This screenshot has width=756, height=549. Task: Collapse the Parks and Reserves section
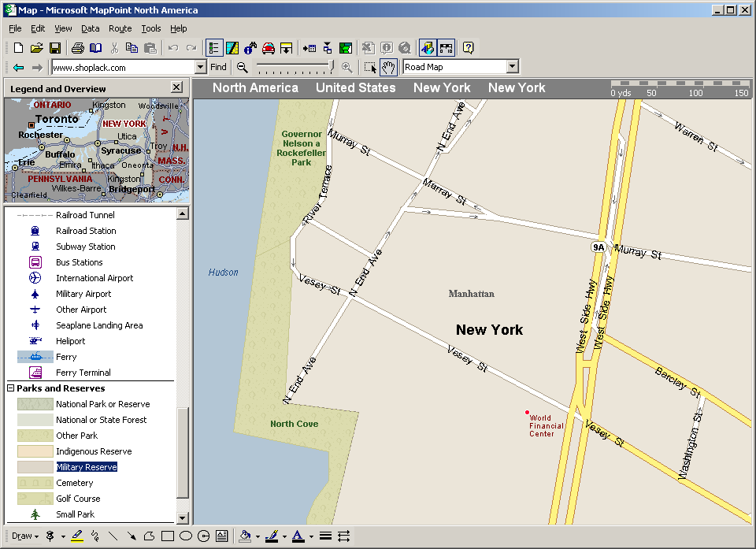[x=10, y=388]
